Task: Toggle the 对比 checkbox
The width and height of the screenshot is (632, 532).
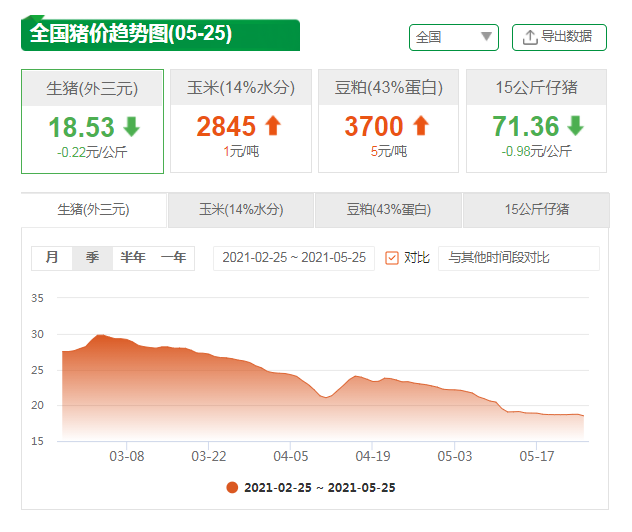Action: click(x=392, y=258)
